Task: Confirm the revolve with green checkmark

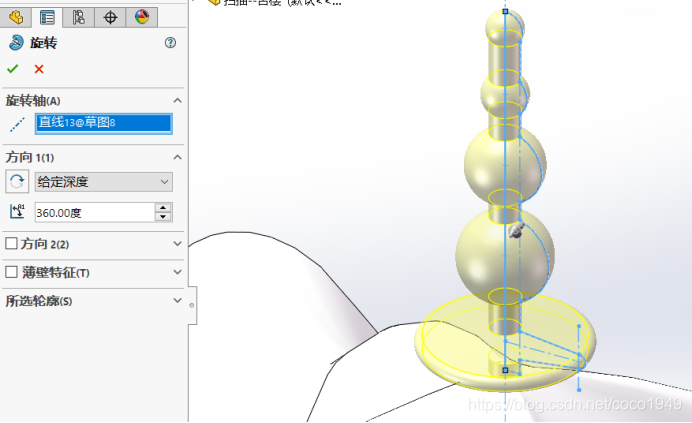Action: (x=13, y=69)
